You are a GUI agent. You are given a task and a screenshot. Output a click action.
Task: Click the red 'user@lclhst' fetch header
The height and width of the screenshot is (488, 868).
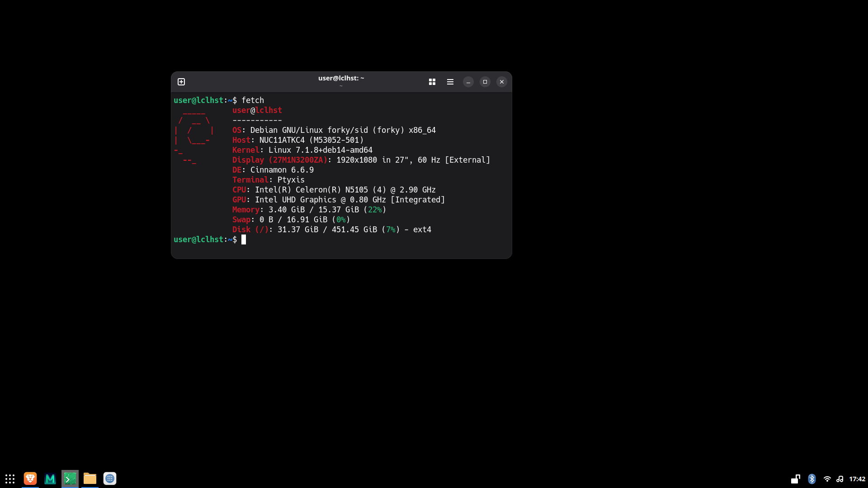pyautogui.click(x=257, y=110)
